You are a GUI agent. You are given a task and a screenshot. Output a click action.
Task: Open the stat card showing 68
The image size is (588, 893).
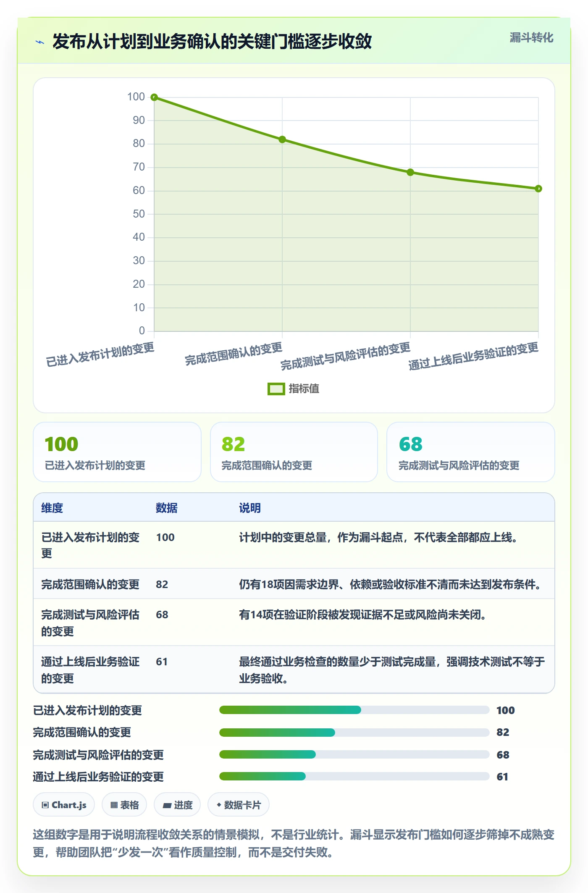click(x=471, y=452)
